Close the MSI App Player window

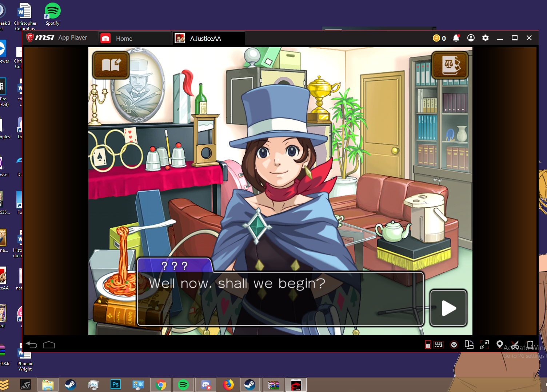529,38
